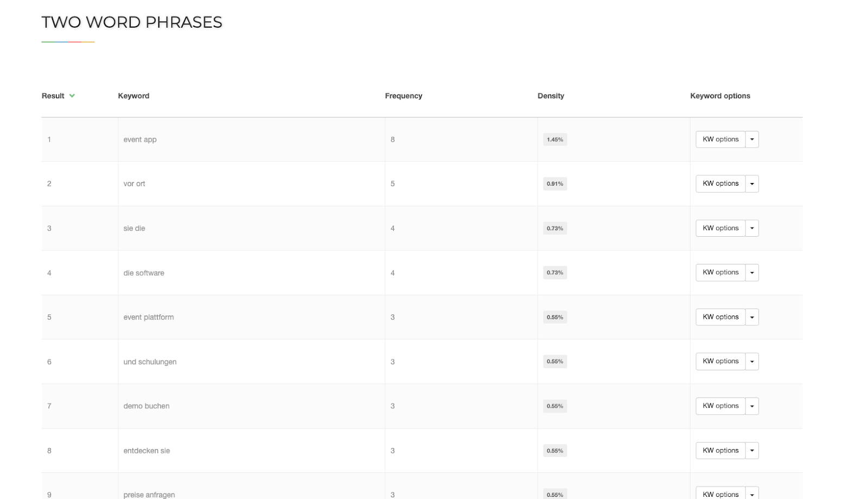Viewport: 868px width, 499px height.
Task: Open dropdown caret for sie die row
Action: point(752,229)
